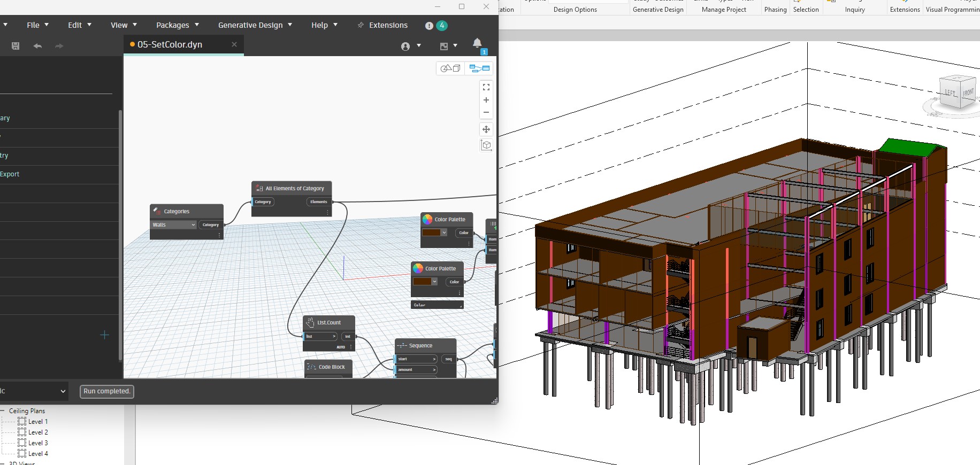The height and width of the screenshot is (465, 980).
Task: Open the notifications bell
Action: click(x=477, y=43)
